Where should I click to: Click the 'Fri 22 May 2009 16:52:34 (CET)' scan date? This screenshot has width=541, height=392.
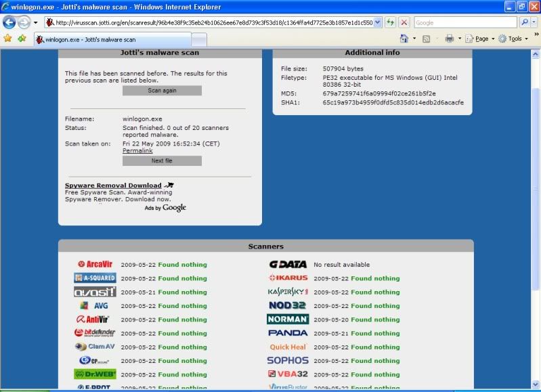pos(171,144)
